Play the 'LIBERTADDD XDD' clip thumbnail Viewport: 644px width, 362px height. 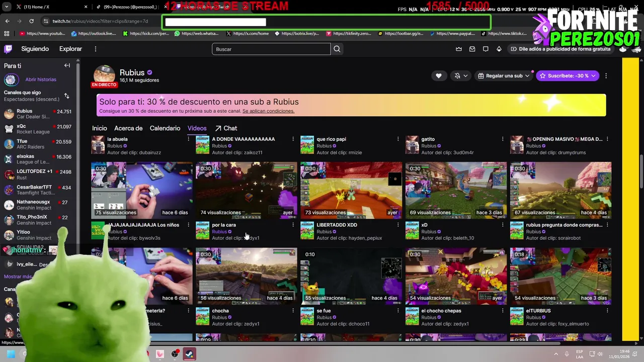click(351, 190)
